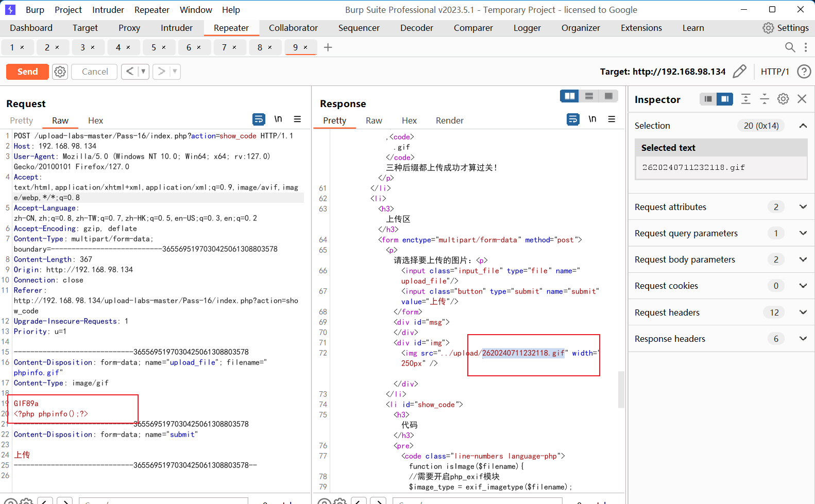Viewport: 815px width, 504px height.
Task: Open the Extensions tab
Action: coord(641,28)
